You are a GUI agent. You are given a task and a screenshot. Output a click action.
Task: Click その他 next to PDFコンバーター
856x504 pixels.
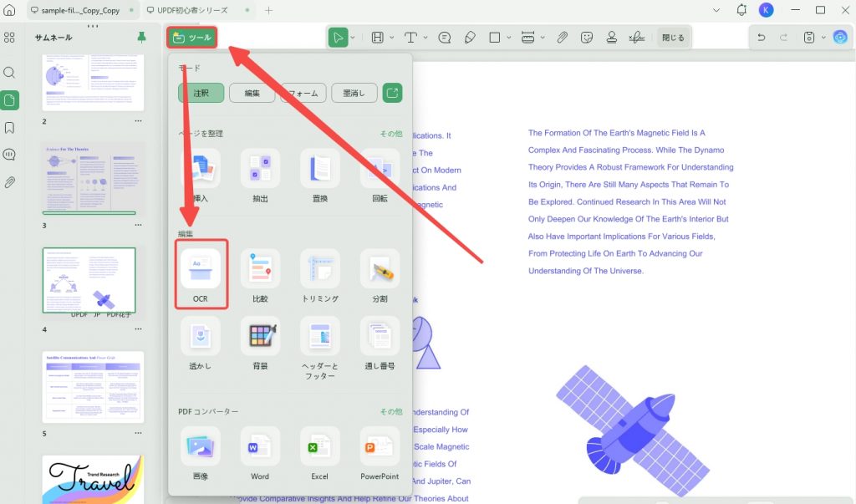coord(391,411)
